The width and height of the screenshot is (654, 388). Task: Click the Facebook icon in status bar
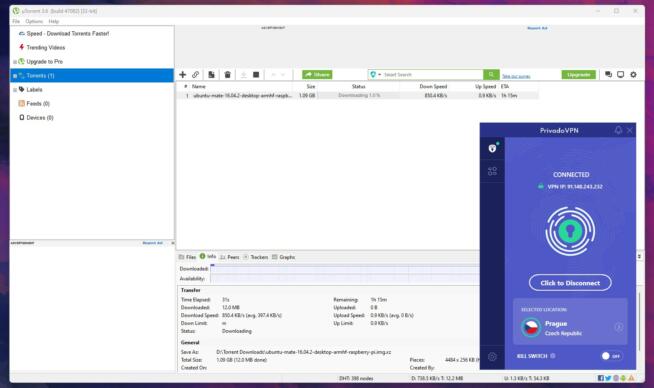click(x=601, y=378)
